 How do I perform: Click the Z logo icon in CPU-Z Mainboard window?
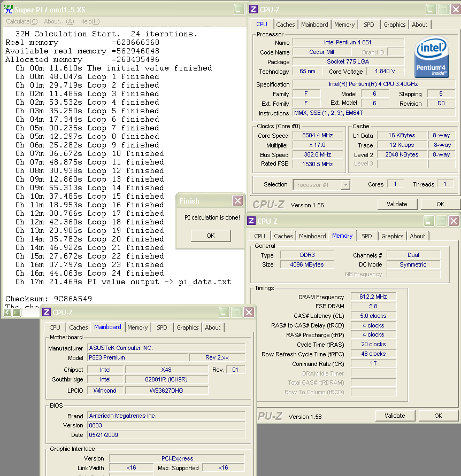click(46, 312)
